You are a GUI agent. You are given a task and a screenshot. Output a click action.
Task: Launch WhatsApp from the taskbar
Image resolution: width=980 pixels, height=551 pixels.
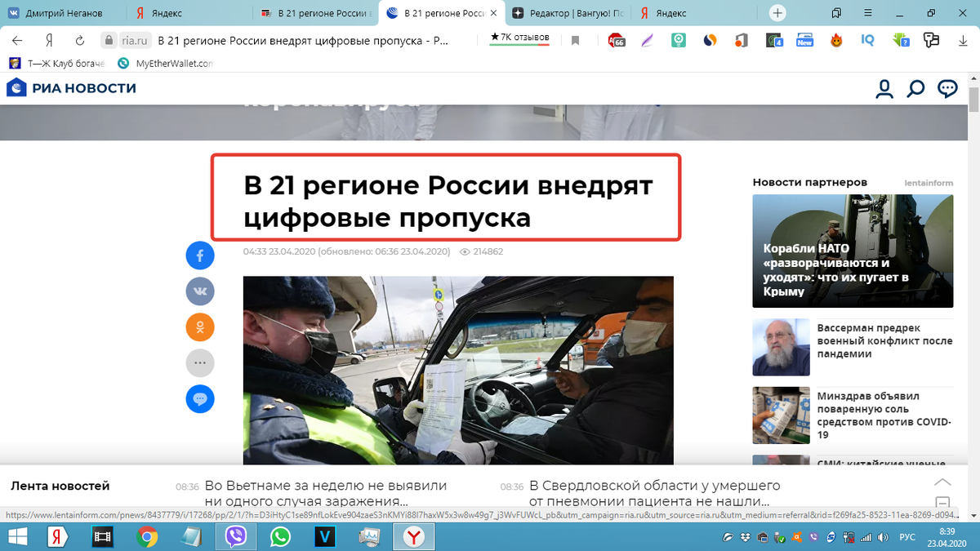281,537
